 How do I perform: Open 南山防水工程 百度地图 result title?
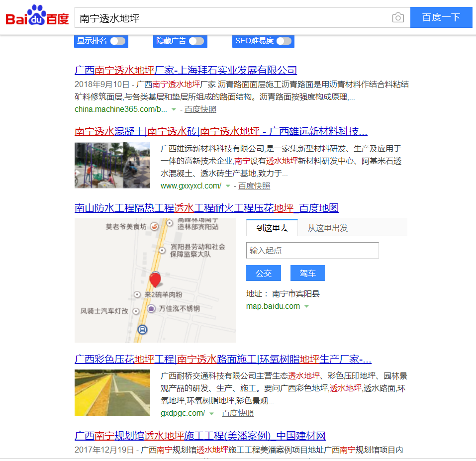(206, 208)
